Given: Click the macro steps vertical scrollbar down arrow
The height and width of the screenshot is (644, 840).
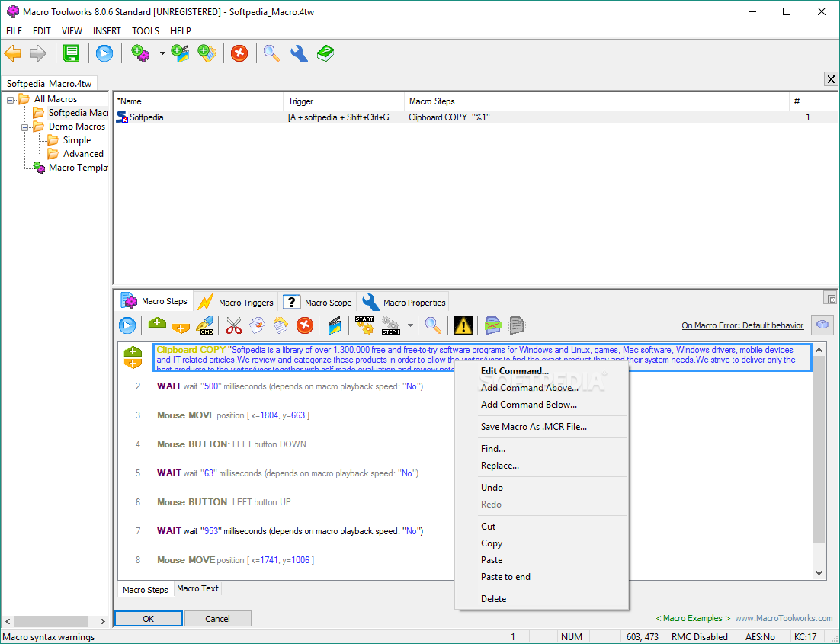Looking at the screenshot, I should coord(819,573).
